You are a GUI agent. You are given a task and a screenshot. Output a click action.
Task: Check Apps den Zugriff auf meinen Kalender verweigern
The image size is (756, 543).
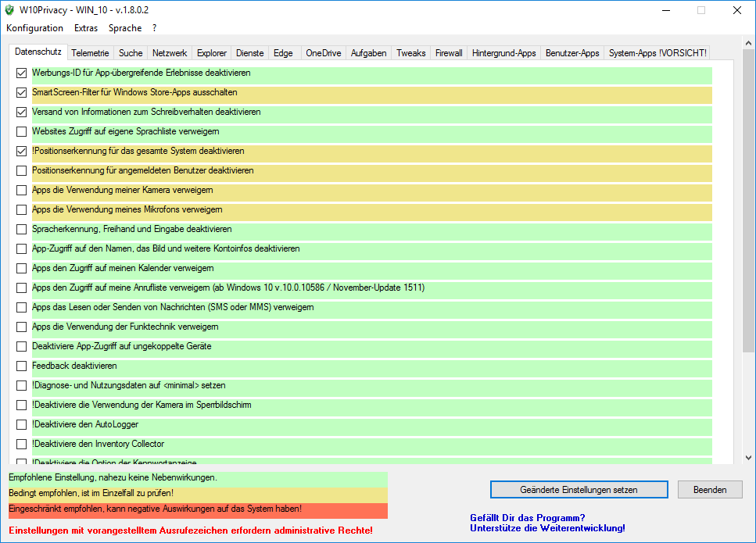21,268
